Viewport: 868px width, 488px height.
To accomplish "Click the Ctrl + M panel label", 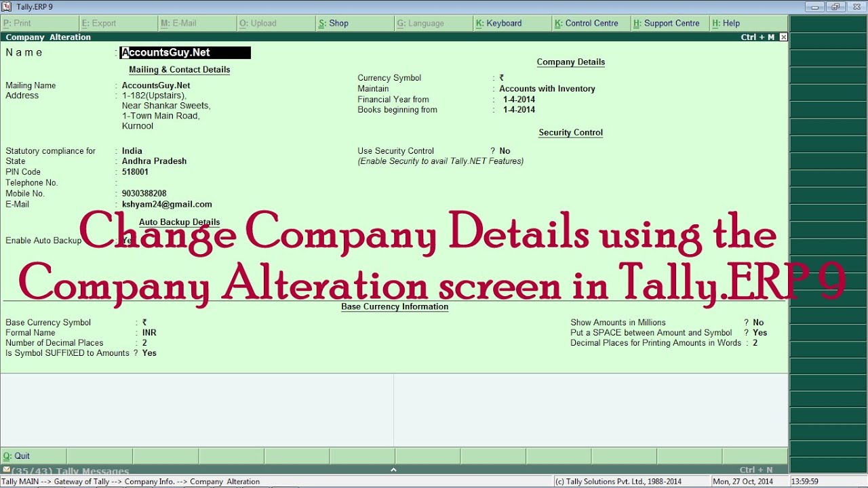I will coord(757,37).
